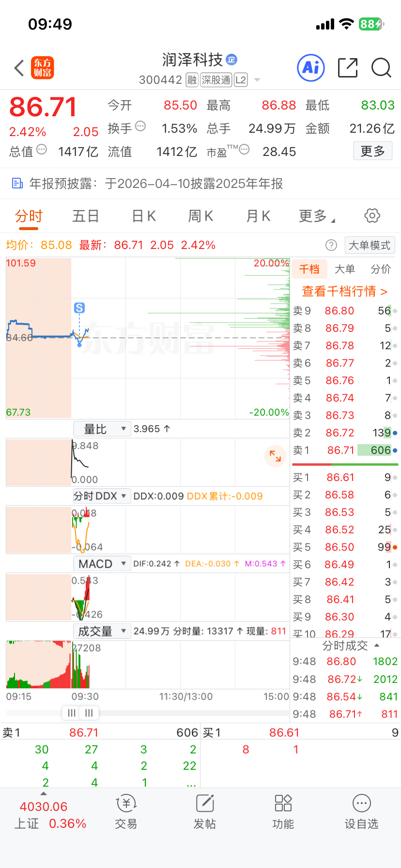401x868 pixels.
Task: Tap the MACD chart panel
Action: (x=148, y=597)
